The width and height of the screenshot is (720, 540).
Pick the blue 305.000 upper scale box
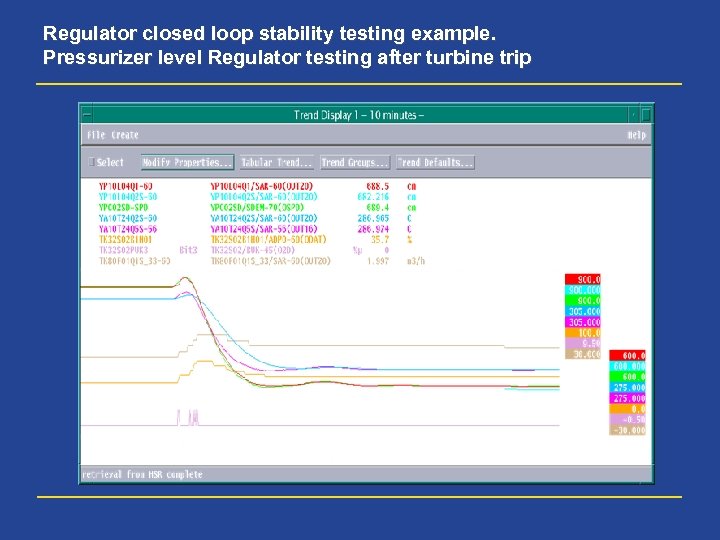[x=583, y=311]
